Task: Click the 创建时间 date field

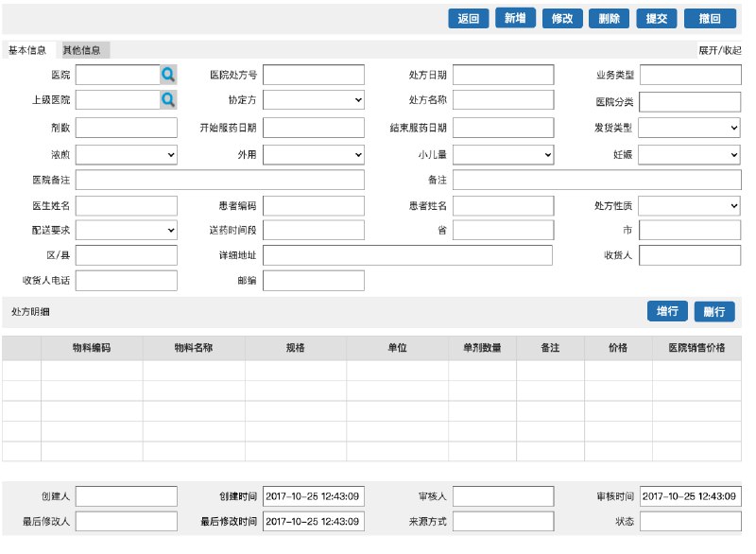Action: 314,496
